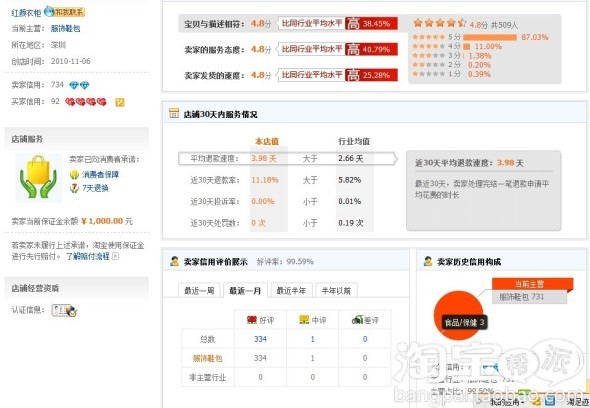Switch to the 最近一周 tab
The image size is (590, 408).
(199, 291)
